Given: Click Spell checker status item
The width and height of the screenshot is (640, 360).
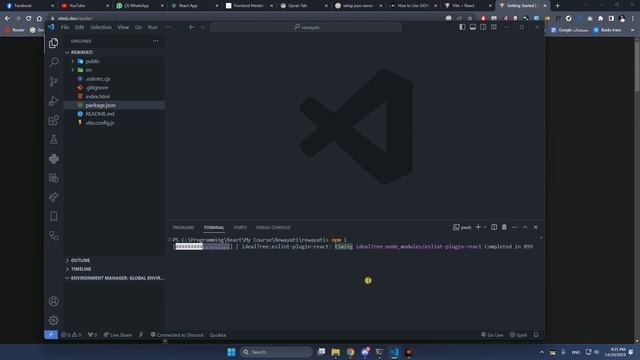Looking at the screenshot, I should pos(518,335).
